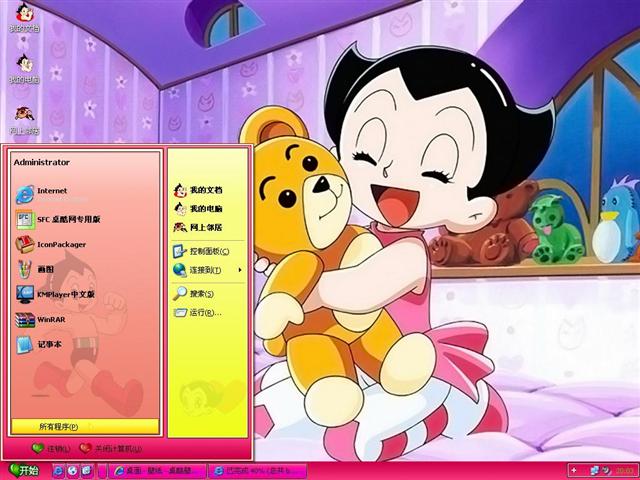The image size is (640, 480).
Task: Switch to 桌面 - 壁纸 taskbar window
Action: click(158, 471)
